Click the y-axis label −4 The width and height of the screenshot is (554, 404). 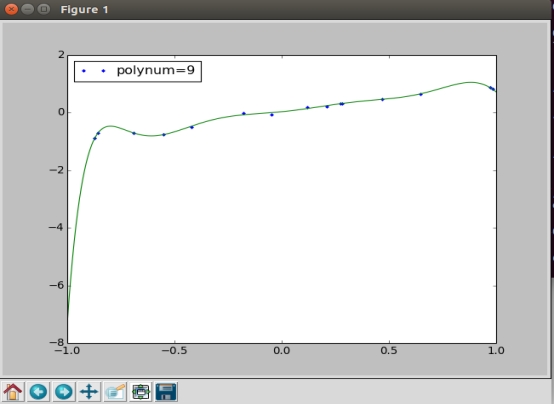(57, 227)
